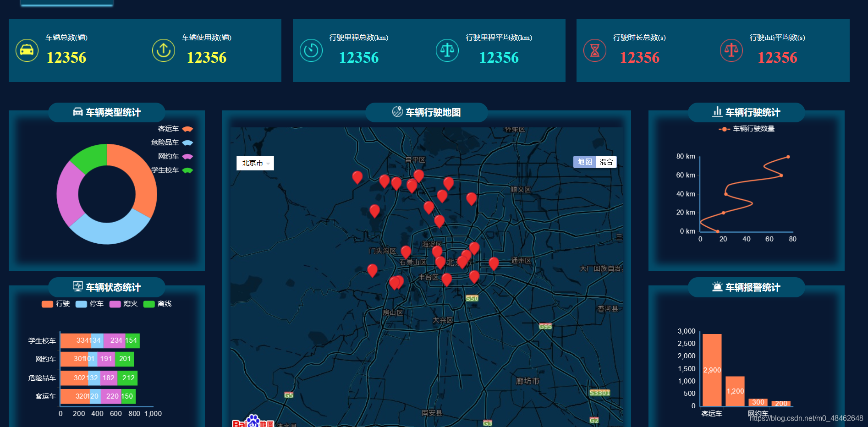Switch map to 地图 view

(584, 162)
